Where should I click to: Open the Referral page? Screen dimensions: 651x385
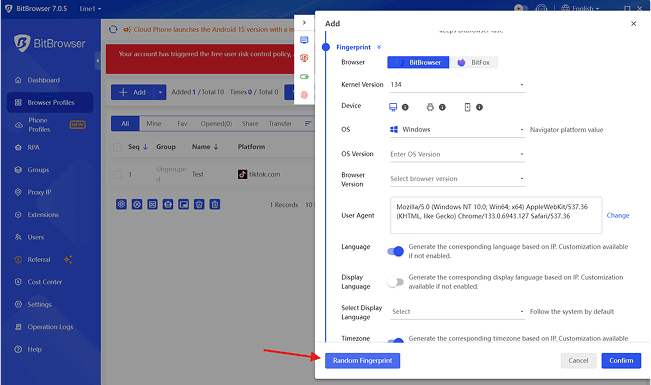coord(39,260)
